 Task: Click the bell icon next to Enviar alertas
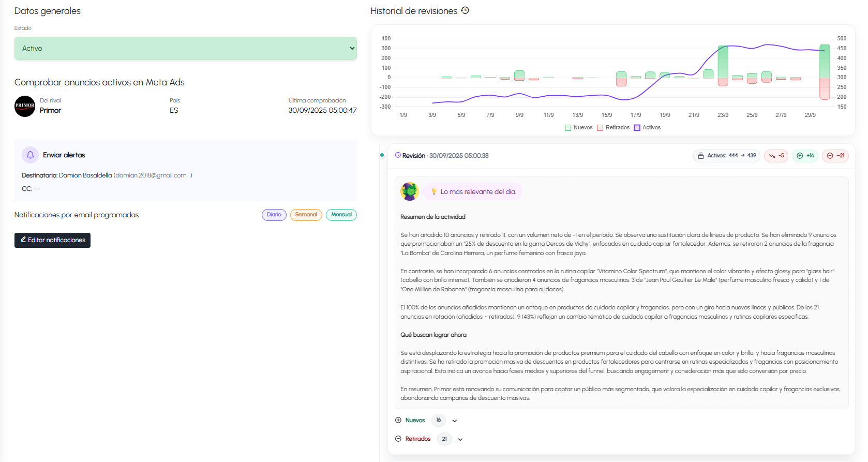pos(30,155)
